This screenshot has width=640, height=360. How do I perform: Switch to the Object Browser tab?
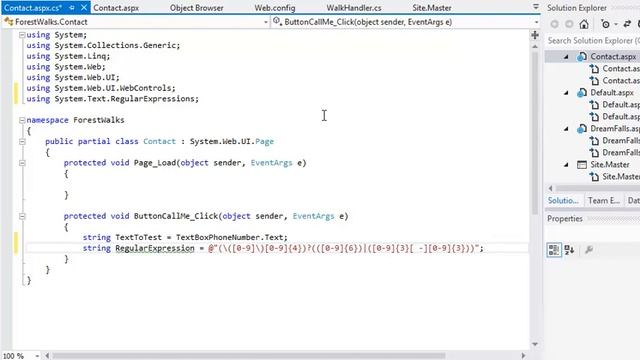tap(196, 8)
